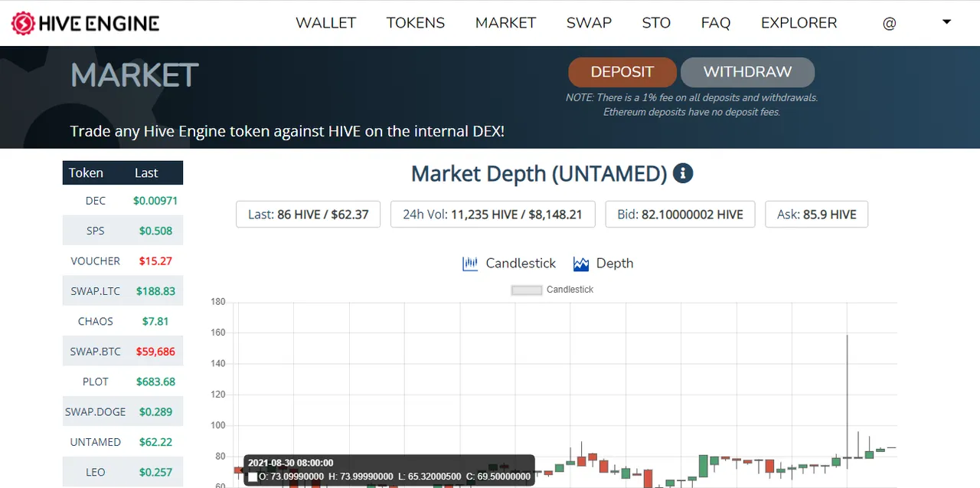Click the 24h Vol box

point(493,215)
